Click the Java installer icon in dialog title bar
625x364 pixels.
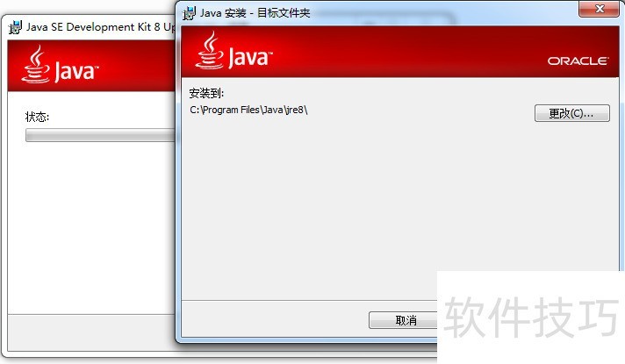pyautogui.click(x=189, y=13)
